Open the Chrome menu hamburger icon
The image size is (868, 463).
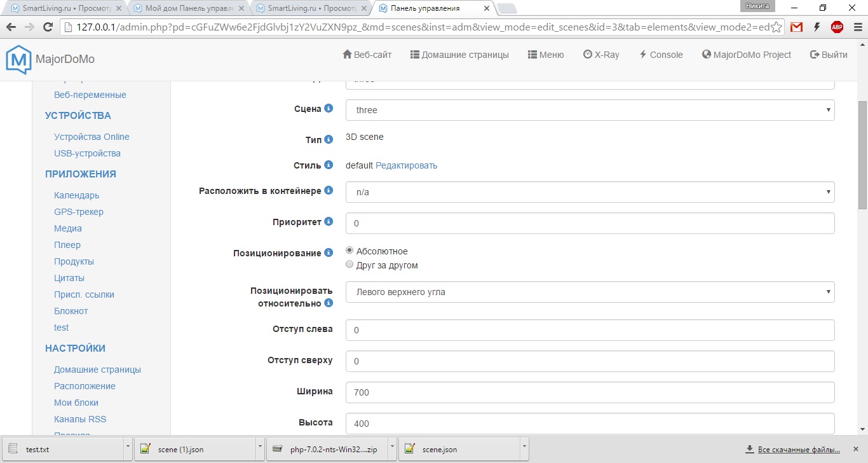[857, 27]
